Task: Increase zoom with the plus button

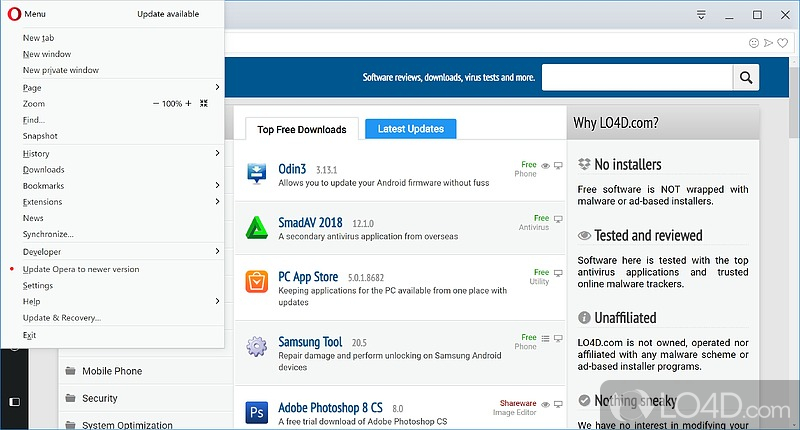Action: tap(188, 103)
